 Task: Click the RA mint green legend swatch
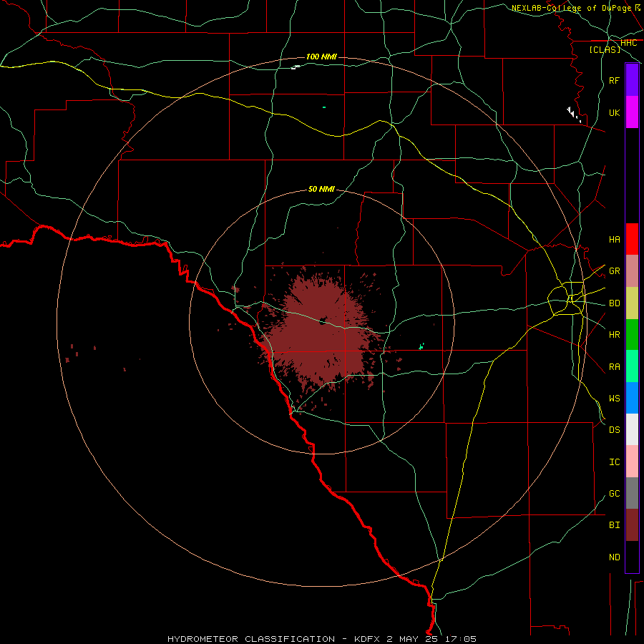coord(632,366)
